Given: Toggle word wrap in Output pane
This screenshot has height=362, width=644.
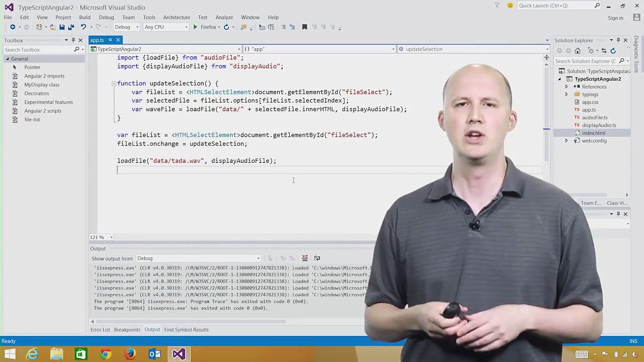Looking at the screenshot, I should [317, 258].
